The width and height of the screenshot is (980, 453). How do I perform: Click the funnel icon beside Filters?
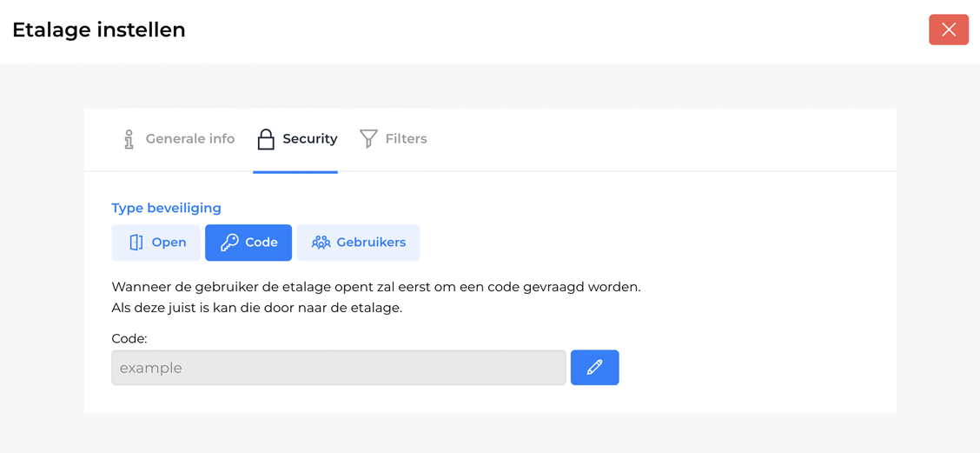point(368,139)
